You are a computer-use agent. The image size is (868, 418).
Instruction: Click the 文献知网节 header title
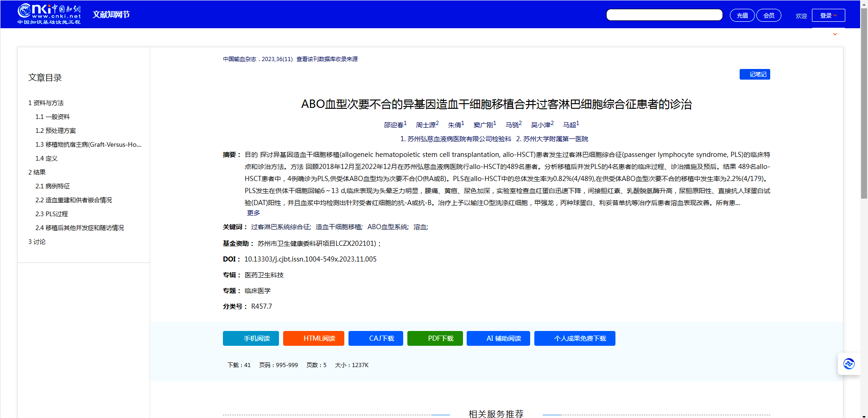click(111, 14)
